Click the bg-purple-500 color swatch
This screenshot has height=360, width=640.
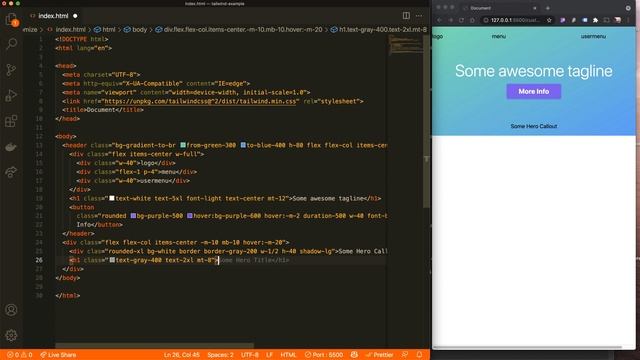pyautogui.click(x=133, y=216)
